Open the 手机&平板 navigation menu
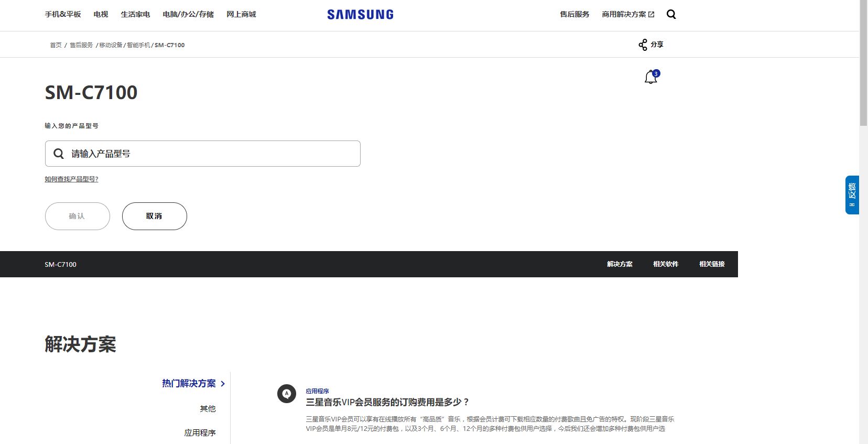 [x=63, y=14]
